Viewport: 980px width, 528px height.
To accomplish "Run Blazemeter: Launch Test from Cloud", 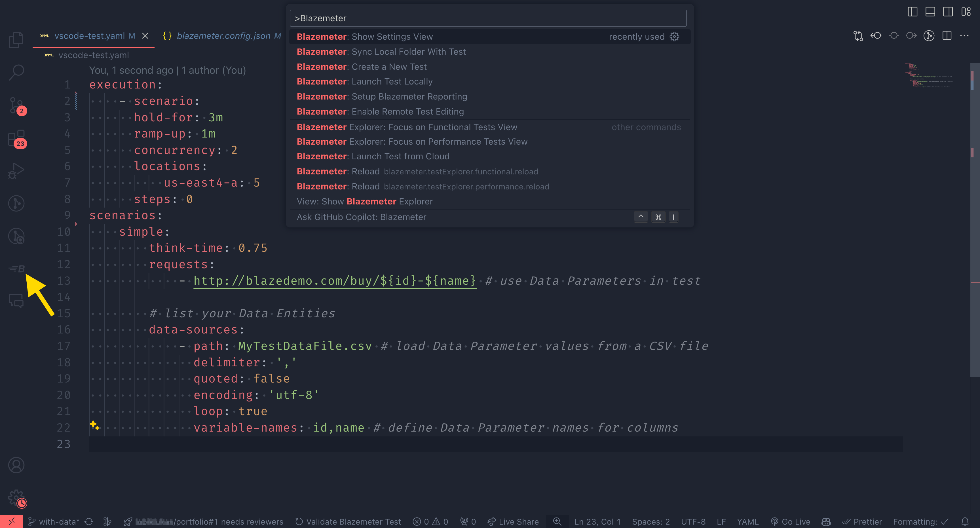I will [x=490, y=156].
